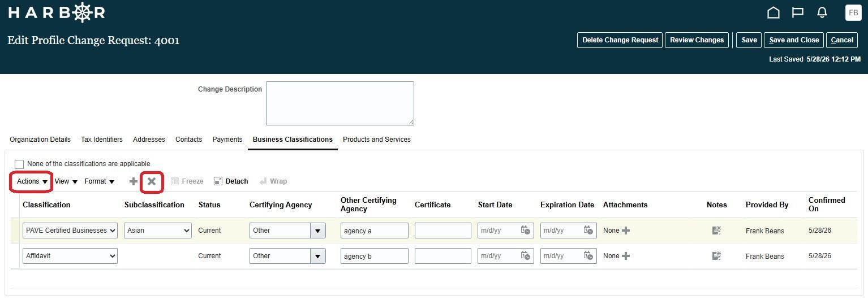Select the PAVE row using its row header
The image size is (868, 300).
point(15,231)
